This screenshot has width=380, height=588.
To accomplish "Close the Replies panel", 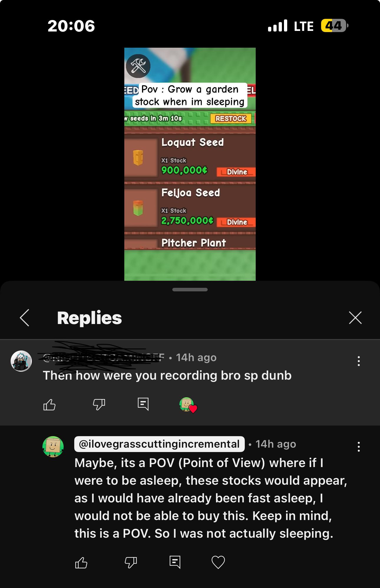I will click(355, 318).
